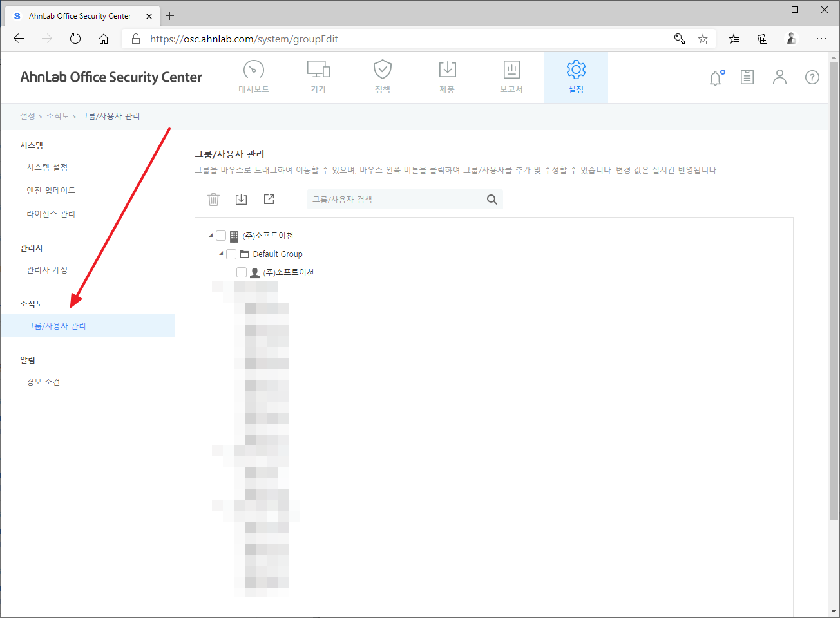Screen dimensions: 840x618
Task: Open a new browser tab
Action: click(170, 15)
